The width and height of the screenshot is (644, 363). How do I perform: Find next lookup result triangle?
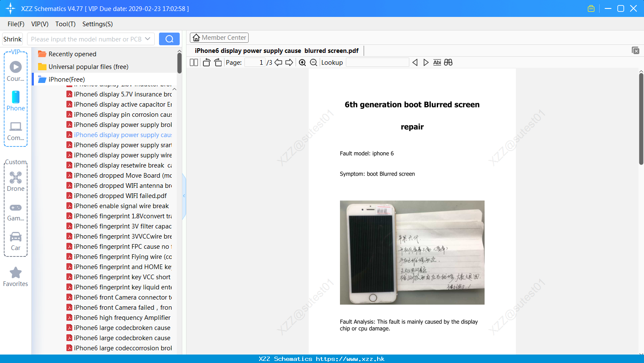(x=426, y=62)
